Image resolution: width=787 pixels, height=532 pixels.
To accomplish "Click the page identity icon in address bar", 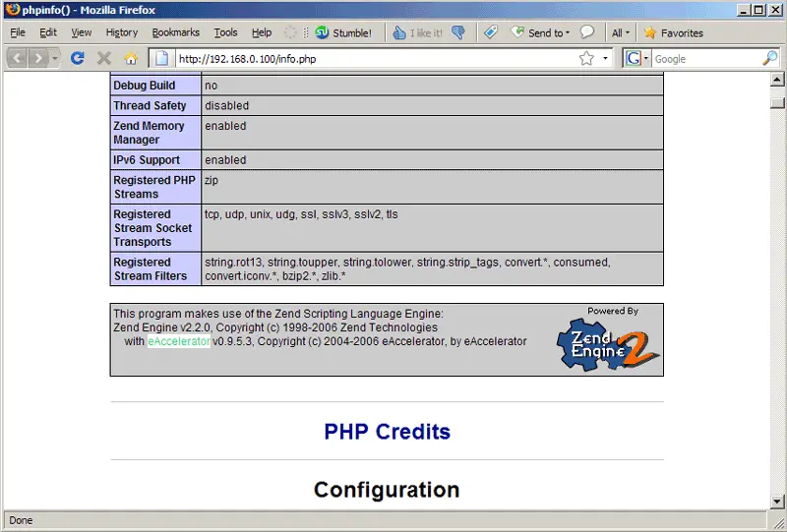I will click(x=161, y=59).
